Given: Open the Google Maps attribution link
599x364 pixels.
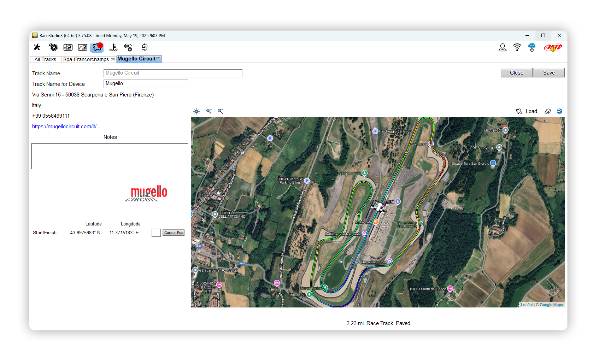Looking at the screenshot, I should 551,305.
